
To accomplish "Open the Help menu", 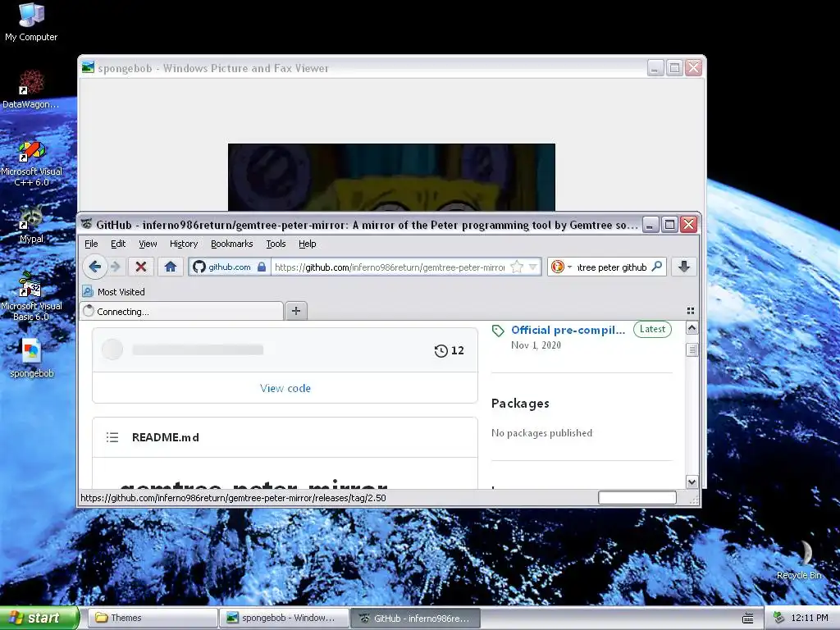I will click(307, 244).
